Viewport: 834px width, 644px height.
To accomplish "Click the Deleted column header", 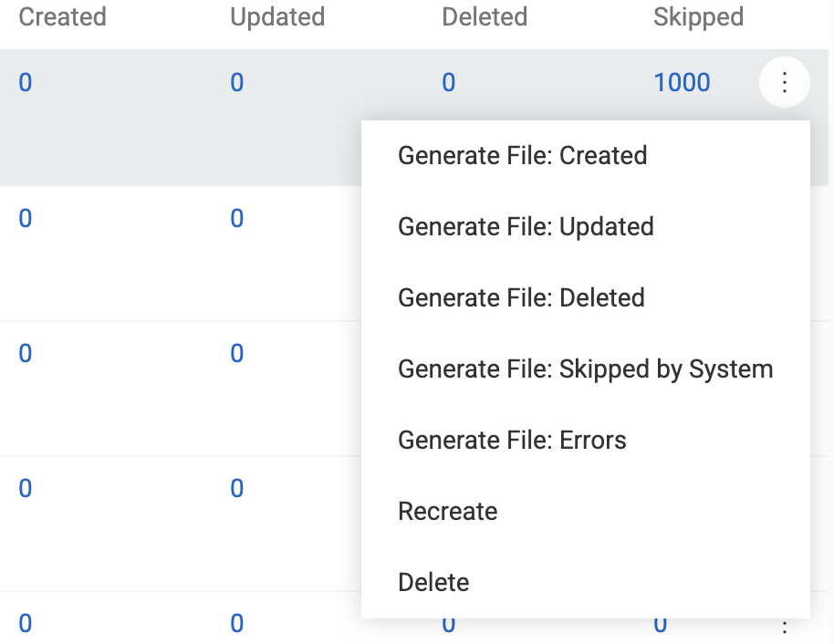I will (x=485, y=16).
